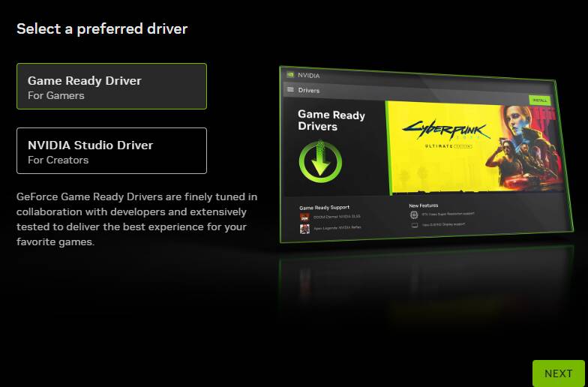
Task: Click the green NEXT button
Action: 558,373
